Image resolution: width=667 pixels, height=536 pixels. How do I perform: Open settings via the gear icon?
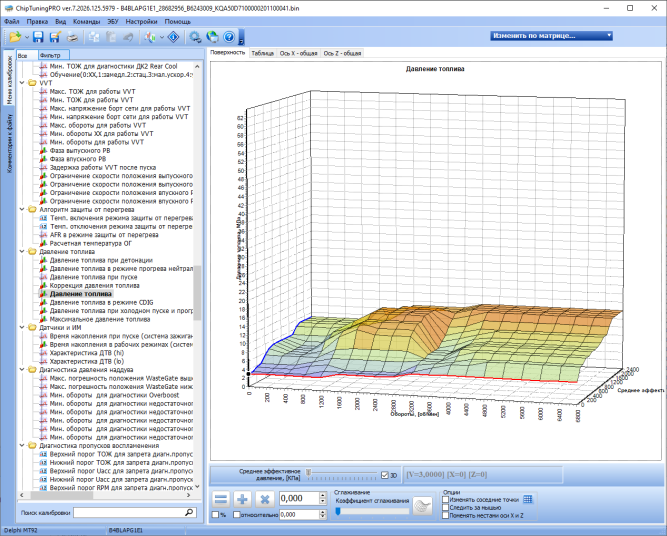point(195,37)
